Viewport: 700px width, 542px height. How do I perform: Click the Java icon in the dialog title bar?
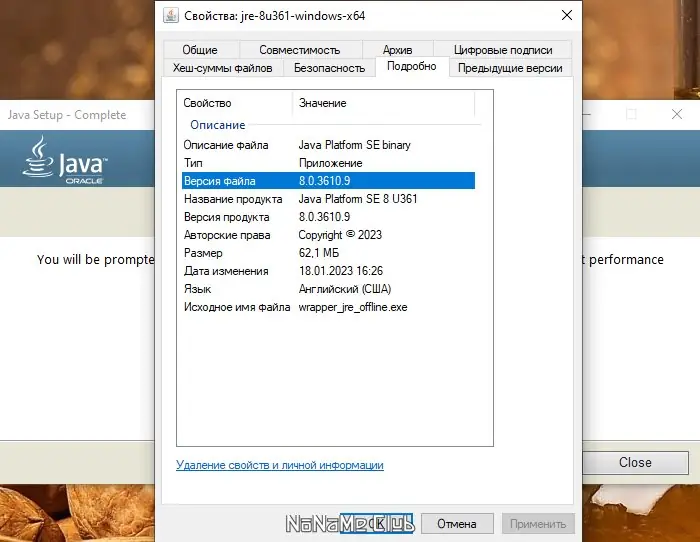(x=171, y=16)
